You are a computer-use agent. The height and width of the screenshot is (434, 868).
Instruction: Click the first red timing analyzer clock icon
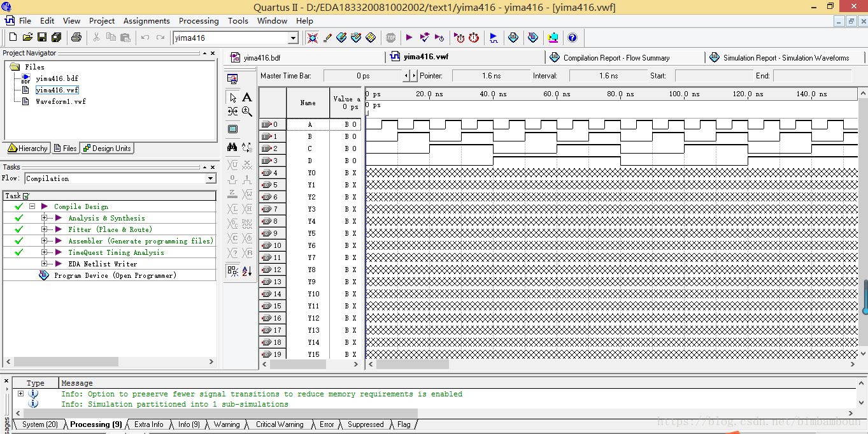(x=459, y=38)
